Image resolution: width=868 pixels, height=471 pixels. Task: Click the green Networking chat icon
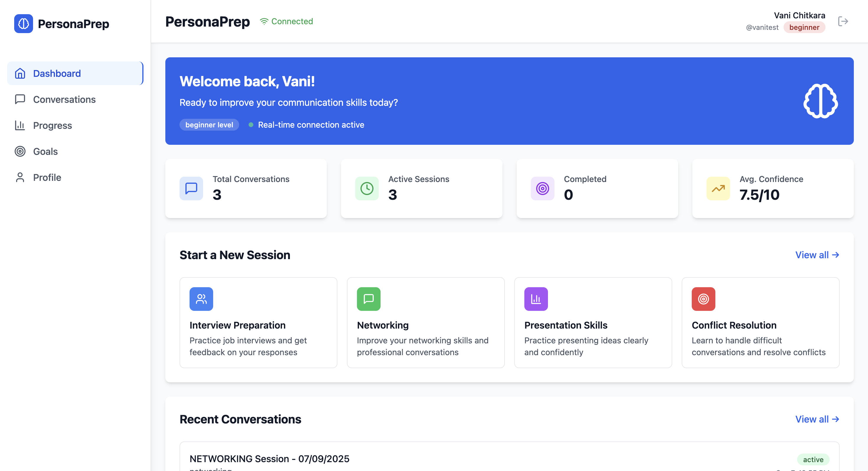click(x=368, y=299)
